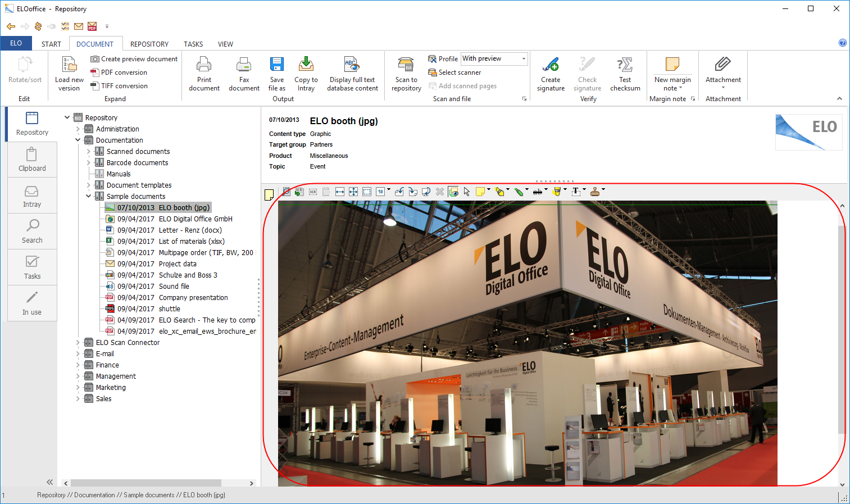This screenshot has width=850, height=504.
Task: Click the help question mark icon
Action: [842, 43]
